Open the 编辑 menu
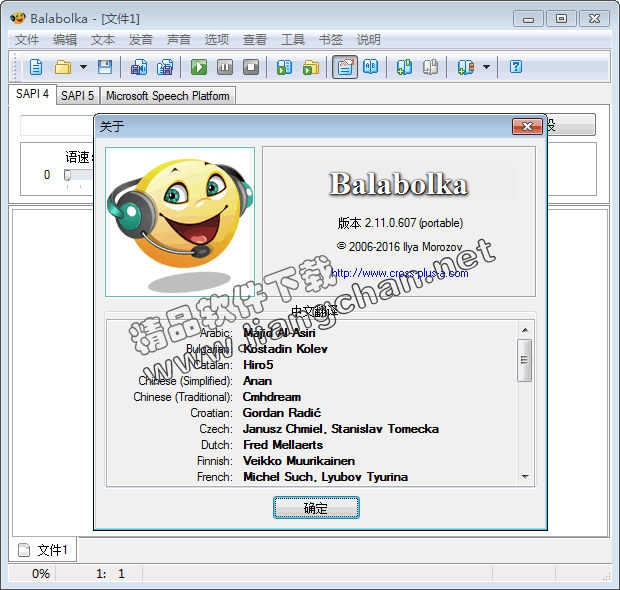Viewport: 620px width, 590px height. (x=65, y=40)
